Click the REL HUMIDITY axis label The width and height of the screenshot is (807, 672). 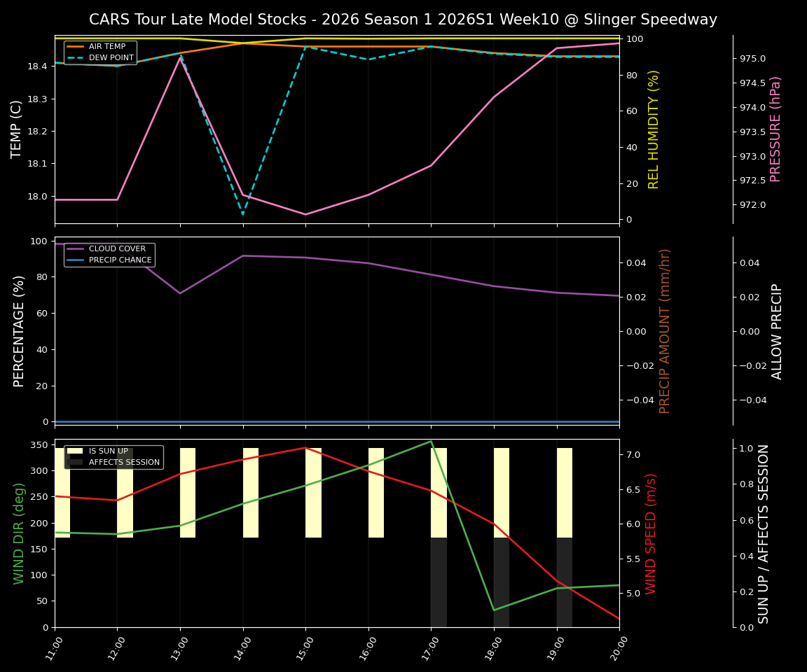click(653, 129)
